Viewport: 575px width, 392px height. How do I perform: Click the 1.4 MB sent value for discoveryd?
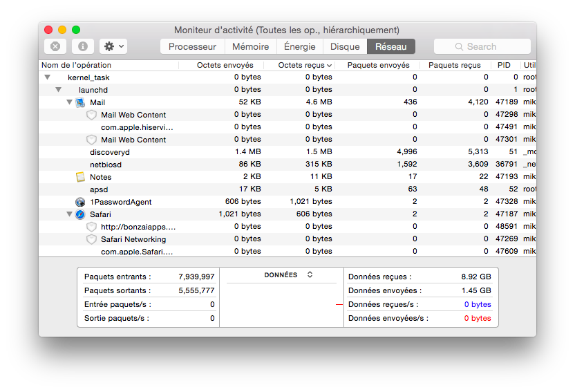tap(248, 152)
